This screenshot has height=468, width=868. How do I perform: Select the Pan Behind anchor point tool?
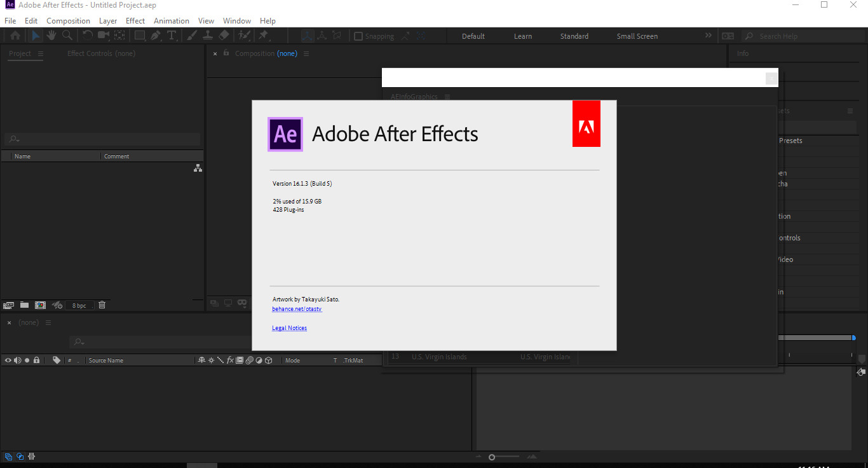(x=119, y=36)
